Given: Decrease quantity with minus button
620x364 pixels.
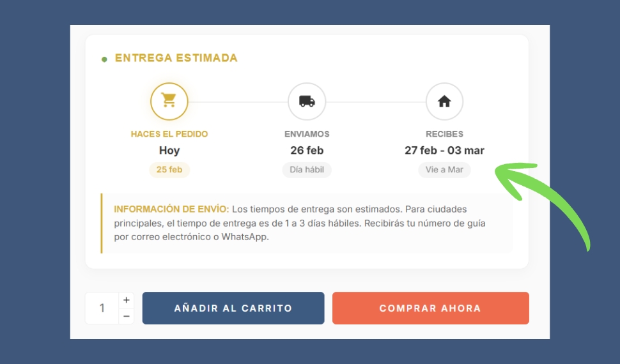Looking at the screenshot, I should [127, 316].
